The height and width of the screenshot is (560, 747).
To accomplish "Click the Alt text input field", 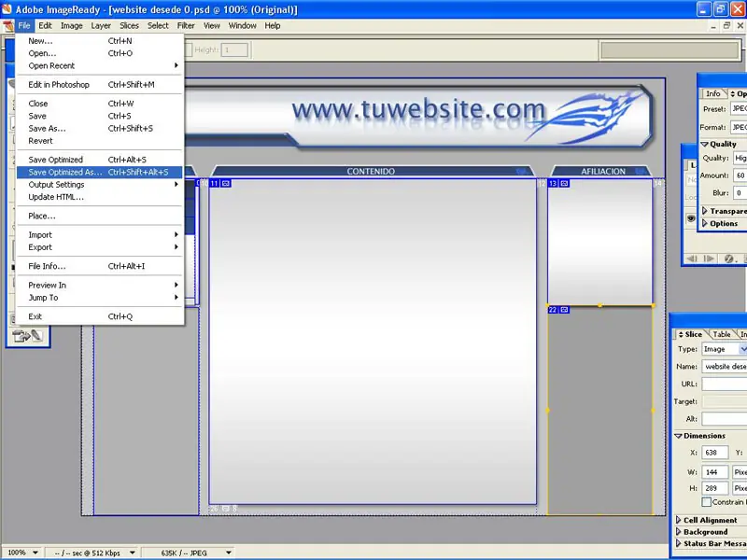I will point(725,419).
